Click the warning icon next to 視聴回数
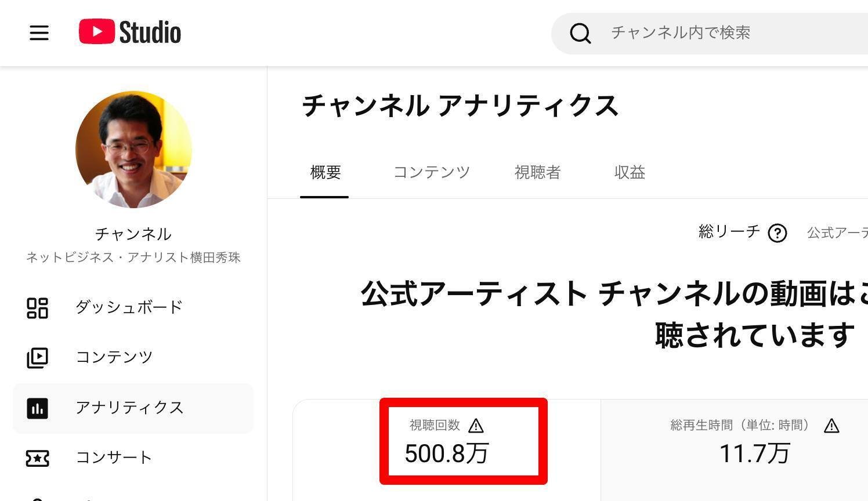Image resolution: width=868 pixels, height=501 pixels. tap(476, 426)
